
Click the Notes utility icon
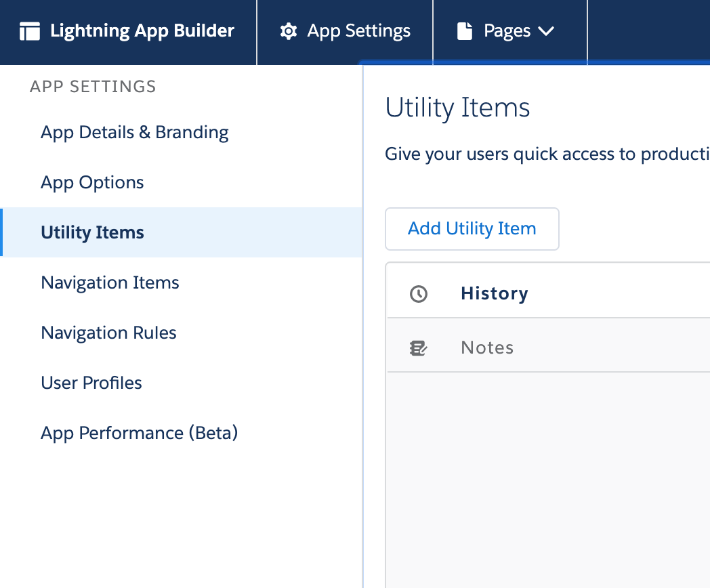coord(419,348)
